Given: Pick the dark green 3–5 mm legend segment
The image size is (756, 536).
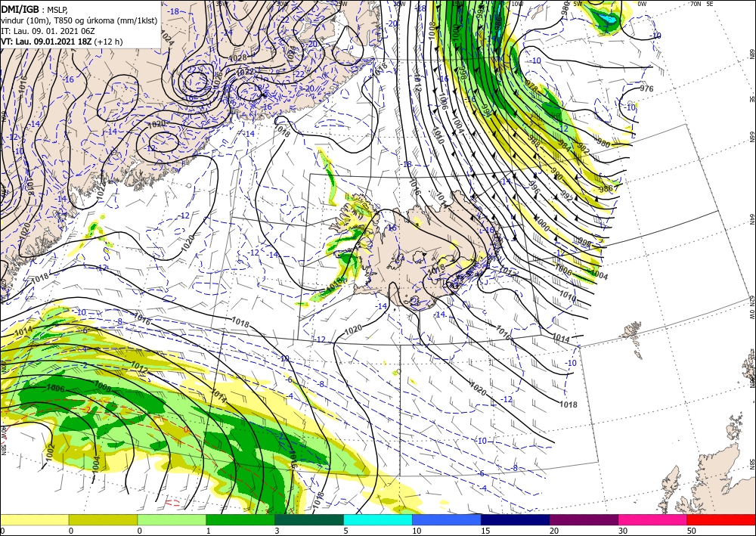Looking at the screenshot, I should point(309,519).
